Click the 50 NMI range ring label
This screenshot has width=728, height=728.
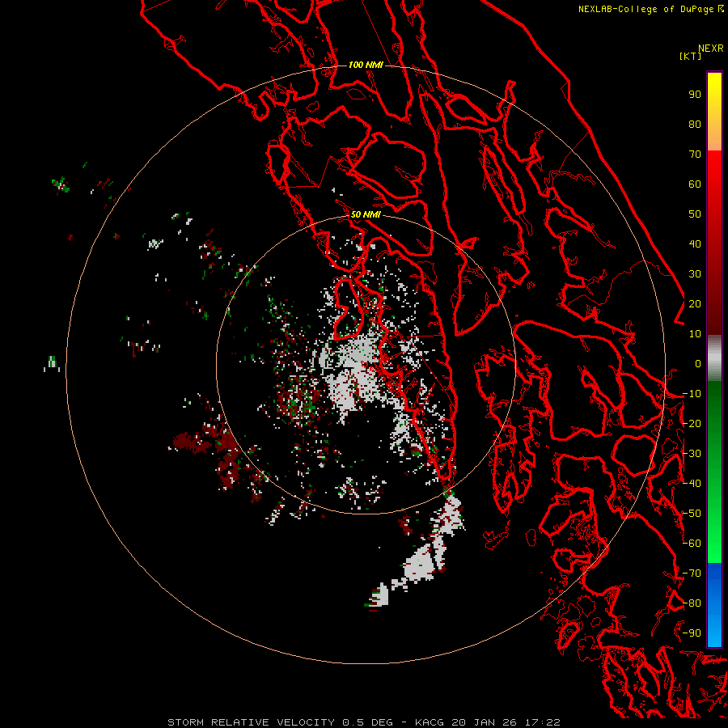(366, 214)
